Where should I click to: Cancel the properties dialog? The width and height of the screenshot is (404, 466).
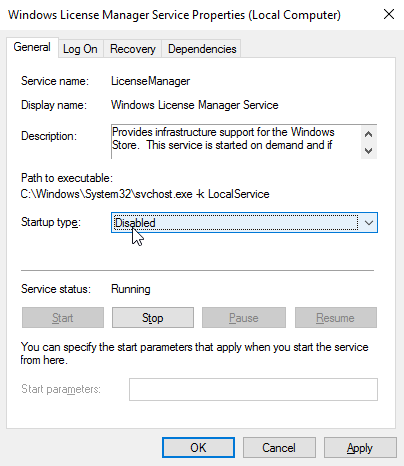[x=279, y=448]
